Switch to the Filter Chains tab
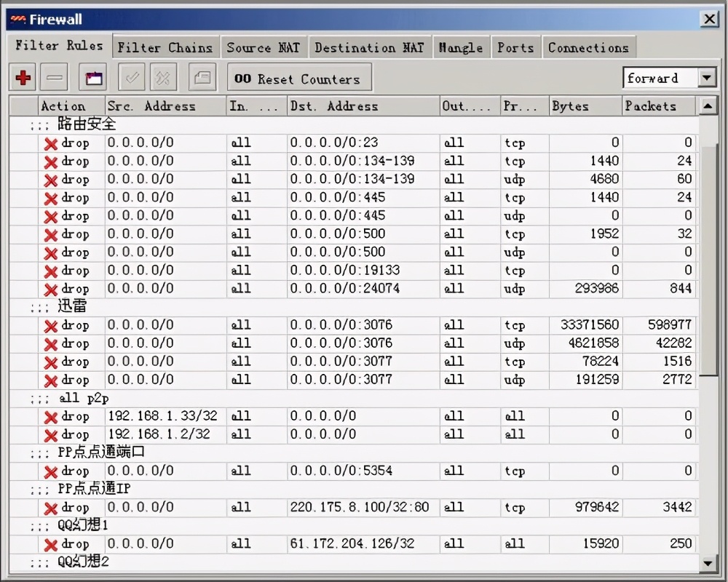This screenshot has height=582, width=728. tap(165, 48)
